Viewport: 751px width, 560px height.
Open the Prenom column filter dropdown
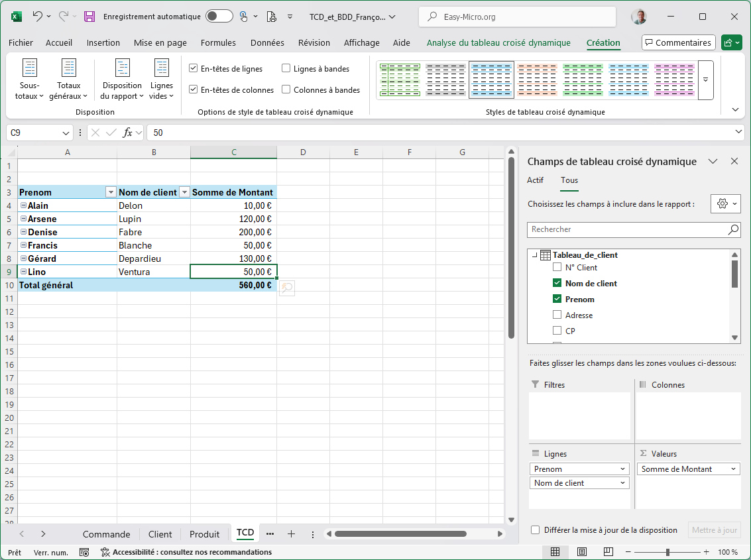111,193
